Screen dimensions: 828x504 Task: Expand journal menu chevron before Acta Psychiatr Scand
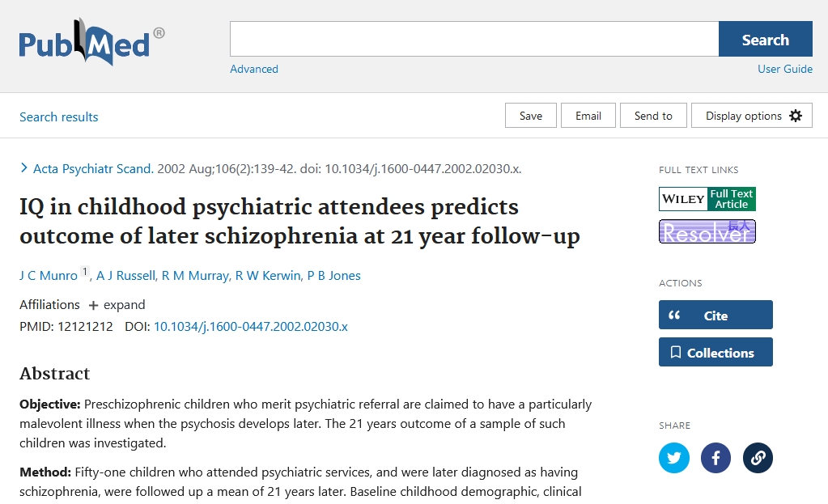tap(23, 168)
